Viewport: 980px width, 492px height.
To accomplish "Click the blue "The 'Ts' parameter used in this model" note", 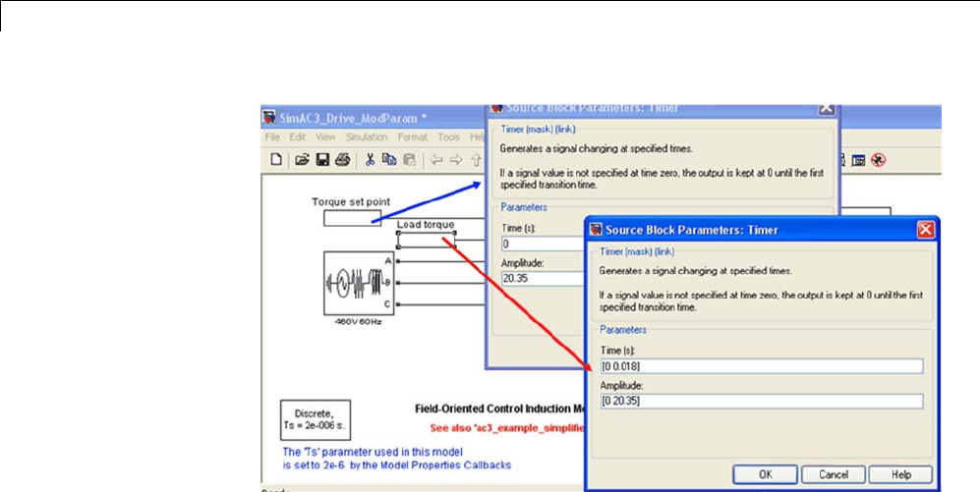I will coord(374,452).
